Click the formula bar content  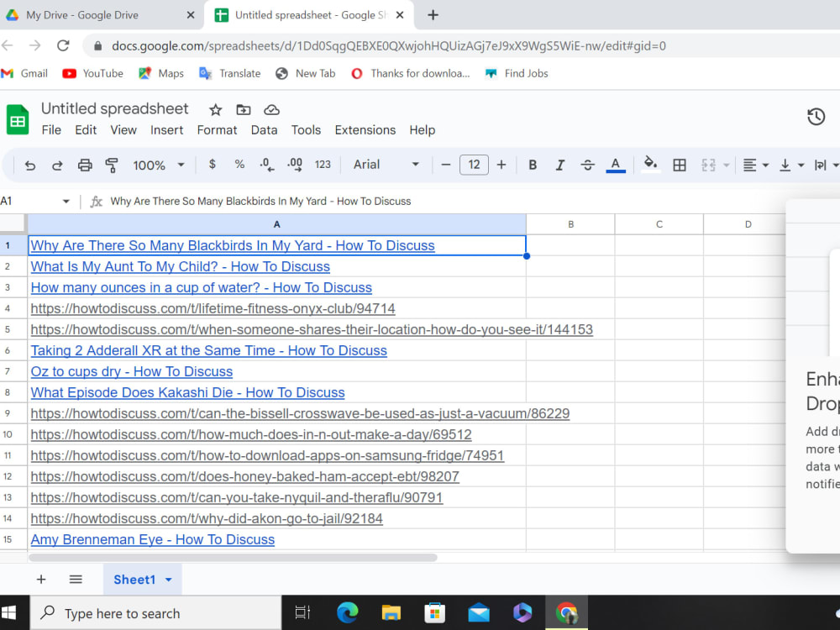pos(260,202)
